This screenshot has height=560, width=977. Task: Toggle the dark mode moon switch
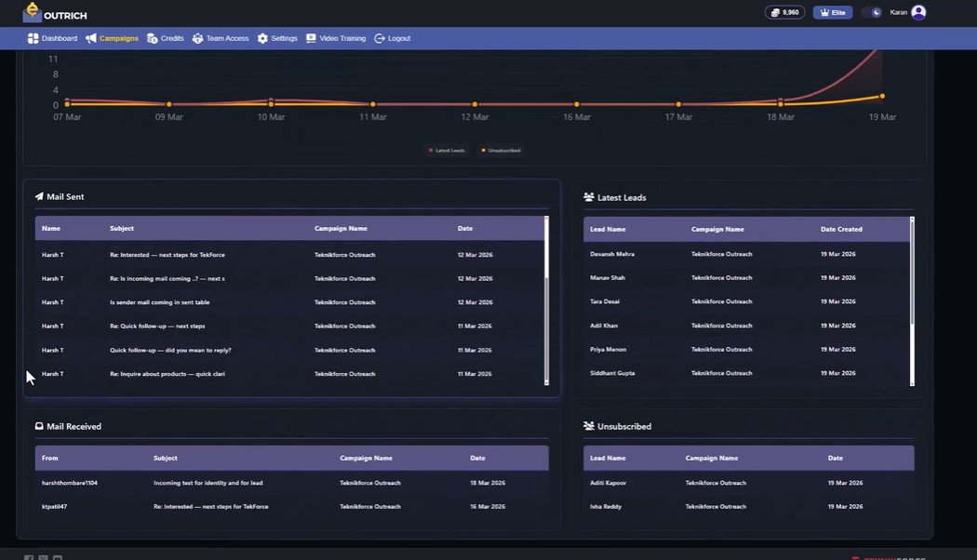(x=873, y=12)
